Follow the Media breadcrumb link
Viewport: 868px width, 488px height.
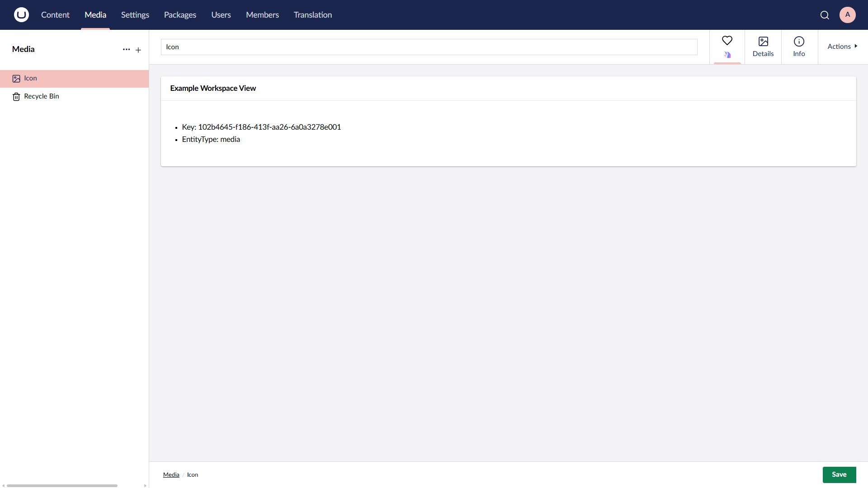[x=171, y=474]
